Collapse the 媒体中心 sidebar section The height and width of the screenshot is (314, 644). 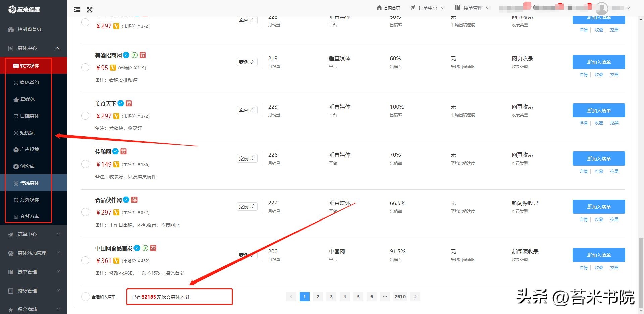tap(57, 48)
